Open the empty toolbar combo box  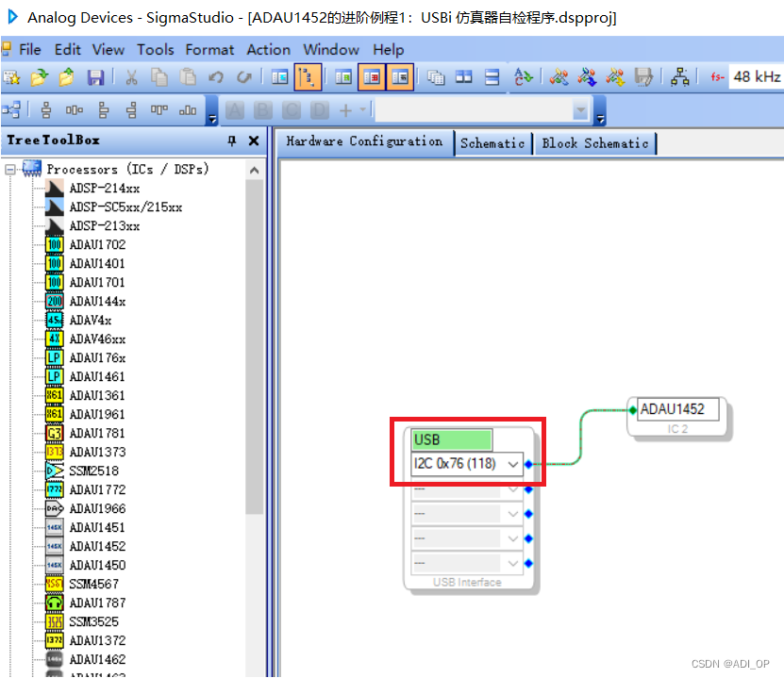click(483, 110)
